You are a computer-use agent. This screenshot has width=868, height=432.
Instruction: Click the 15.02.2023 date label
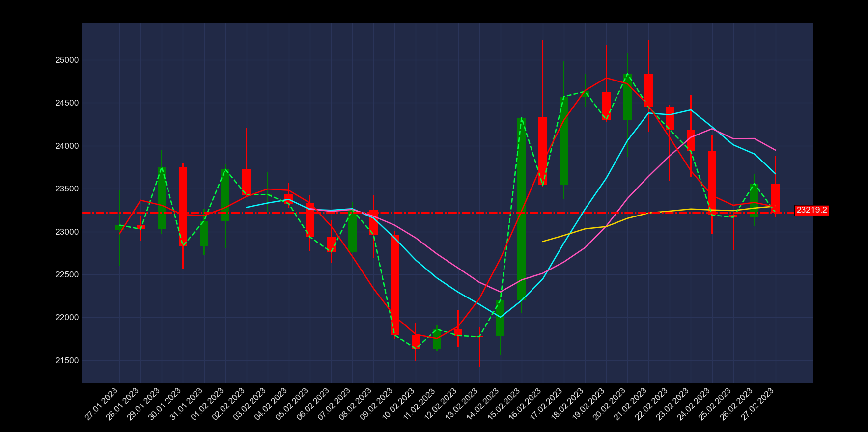point(504,404)
